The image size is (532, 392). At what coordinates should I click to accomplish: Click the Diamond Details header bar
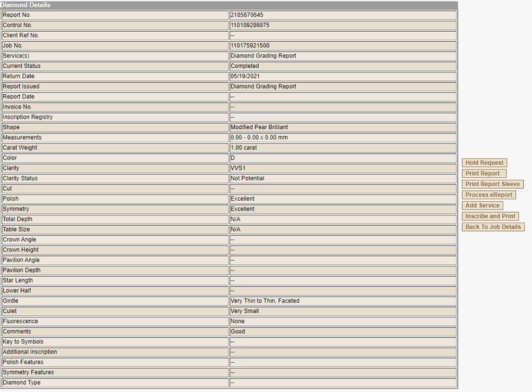pyautogui.click(x=228, y=5)
